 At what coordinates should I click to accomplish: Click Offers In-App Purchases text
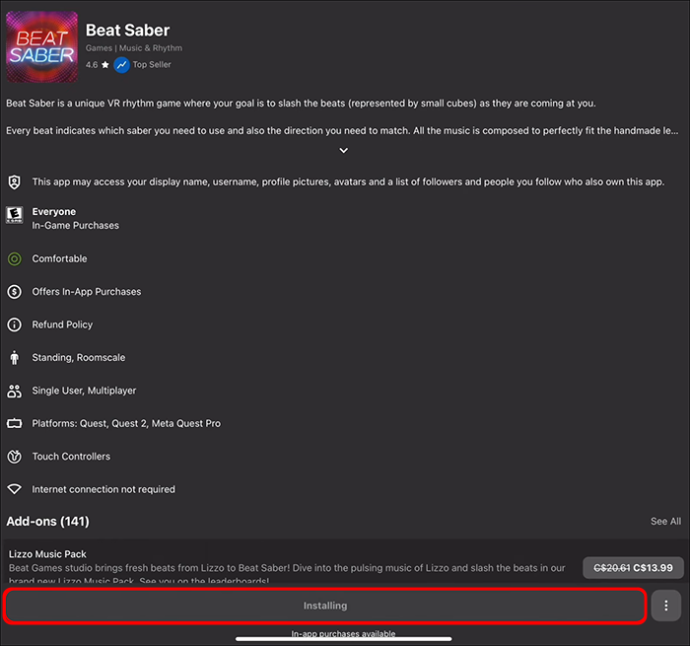tap(87, 292)
